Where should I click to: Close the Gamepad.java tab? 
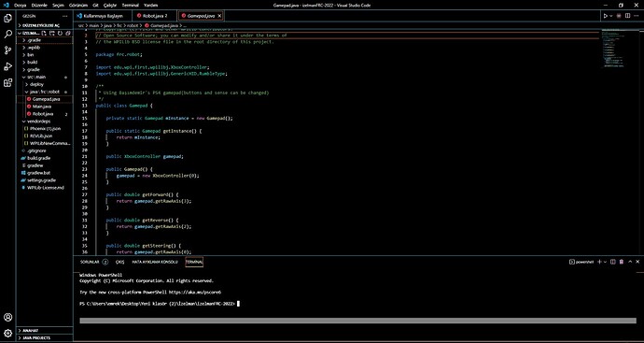click(x=219, y=16)
